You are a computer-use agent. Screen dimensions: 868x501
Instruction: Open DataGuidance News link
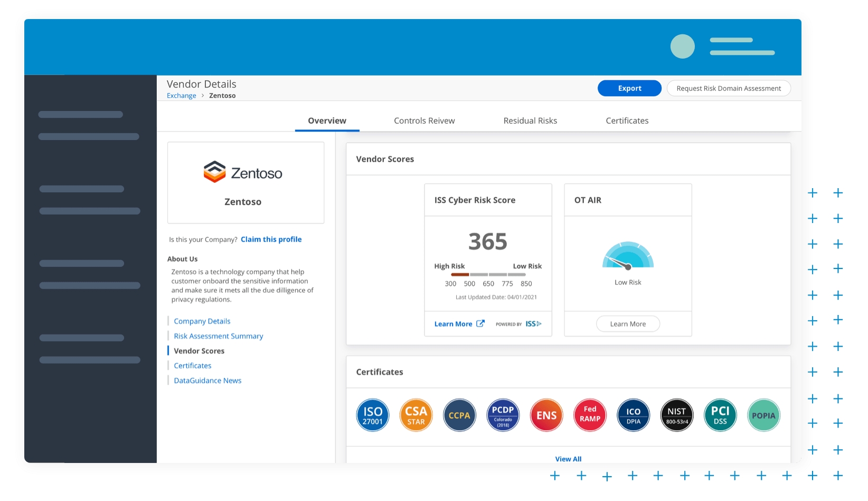pos(207,381)
